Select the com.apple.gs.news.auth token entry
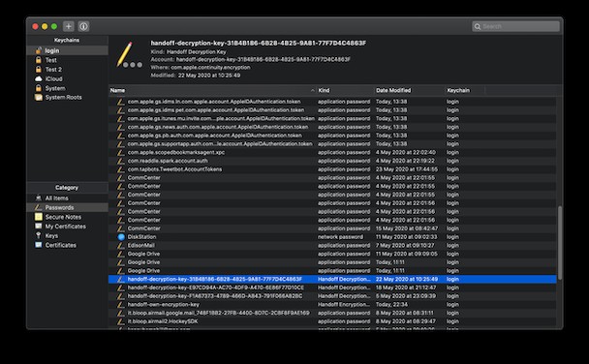 (332, 127)
